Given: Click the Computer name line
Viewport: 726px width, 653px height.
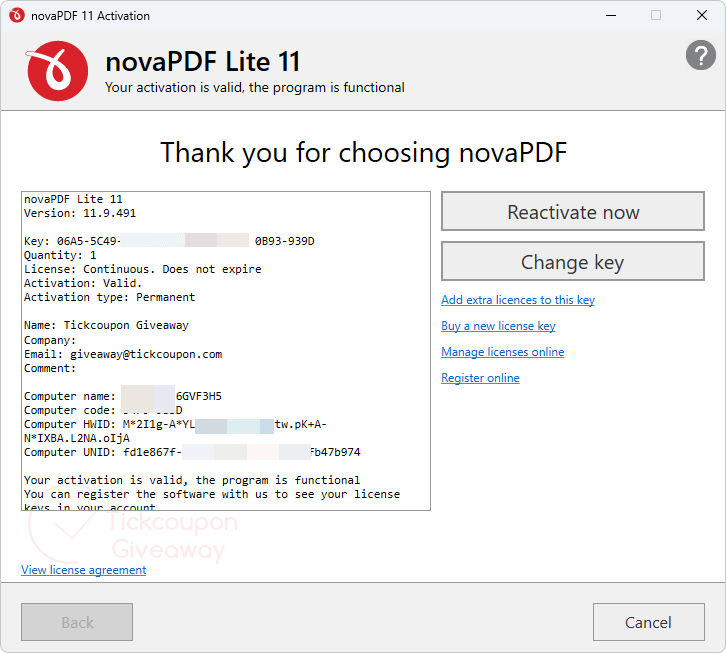Looking at the screenshot, I should (x=123, y=396).
